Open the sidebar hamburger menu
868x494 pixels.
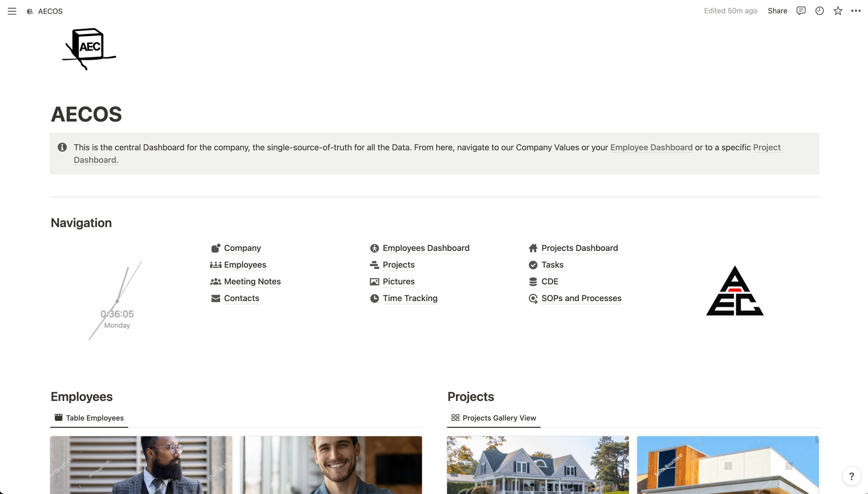pos(12,11)
